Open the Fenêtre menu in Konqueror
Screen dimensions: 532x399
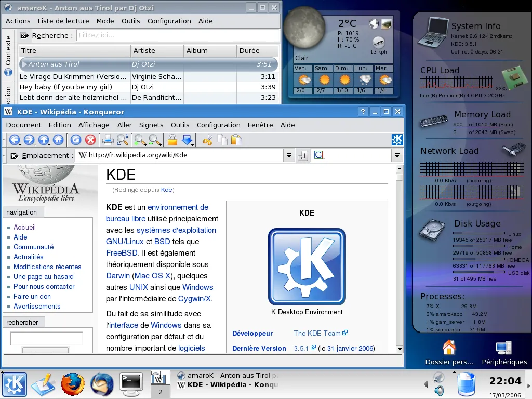[x=260, y=125]
